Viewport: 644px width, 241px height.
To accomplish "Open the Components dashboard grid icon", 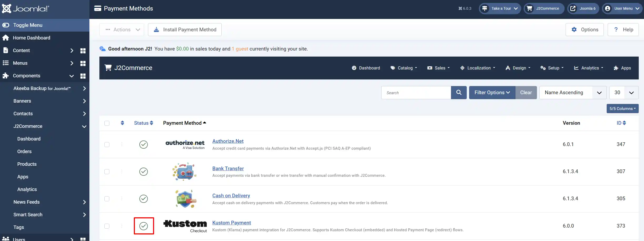I will point(83,76).
